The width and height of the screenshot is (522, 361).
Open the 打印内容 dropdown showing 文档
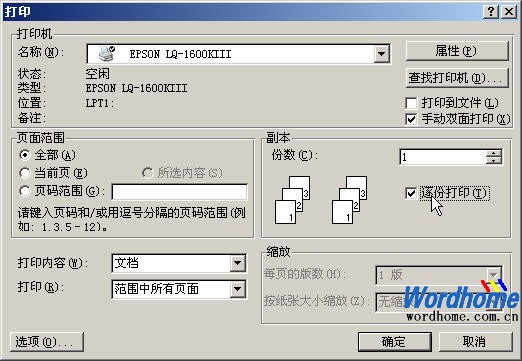pyautogui.click(x=238, y=263)
